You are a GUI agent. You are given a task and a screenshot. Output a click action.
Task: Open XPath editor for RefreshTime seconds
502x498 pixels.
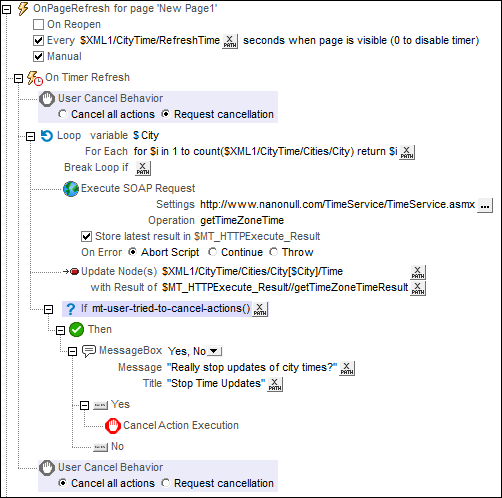[230, 41]
